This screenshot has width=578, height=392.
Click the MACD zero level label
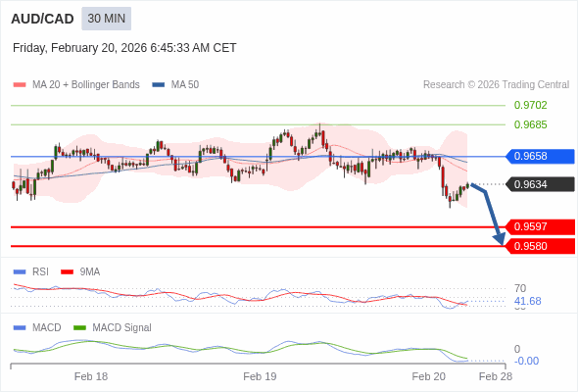(x=517, y=349)
